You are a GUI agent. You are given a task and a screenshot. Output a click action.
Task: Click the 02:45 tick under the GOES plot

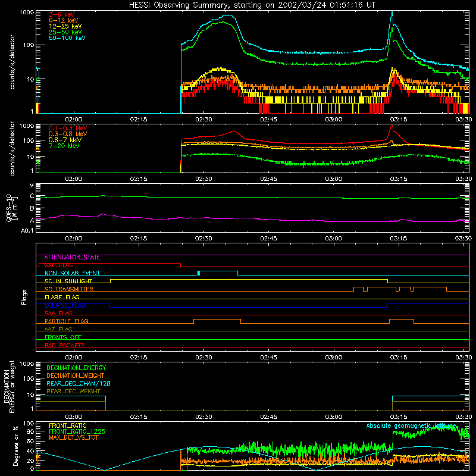coord(268,239)
